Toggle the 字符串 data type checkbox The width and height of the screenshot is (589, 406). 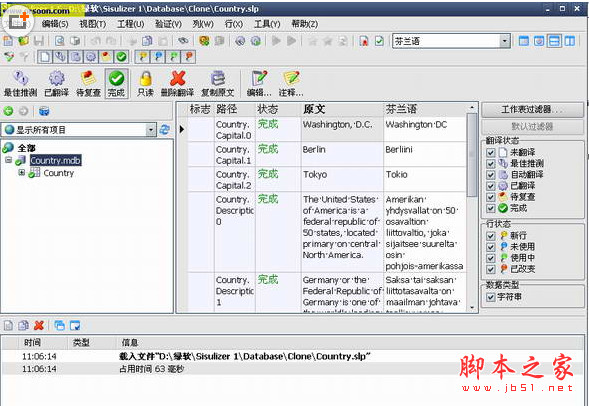[x=490, y=297]
